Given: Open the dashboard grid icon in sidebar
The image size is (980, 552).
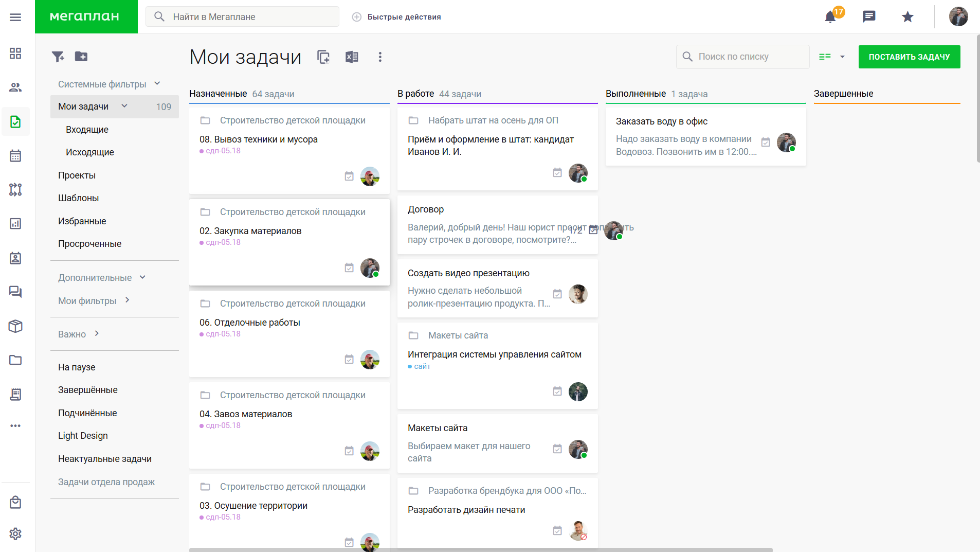Looking at the screenshot, I should pyautogui.click(x=15, y=53).
